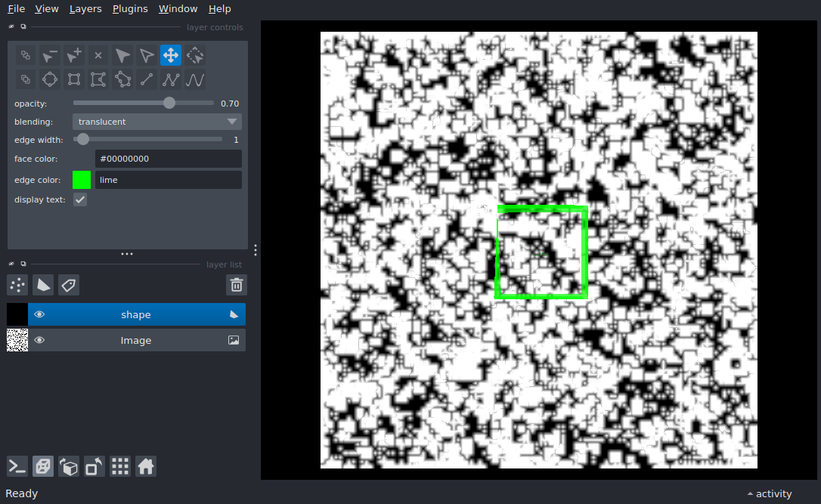Image resolution: width=821 pixels, height=504 pixels.
Task: Open the lime edge color swatch
Action: tap(82, 180)
